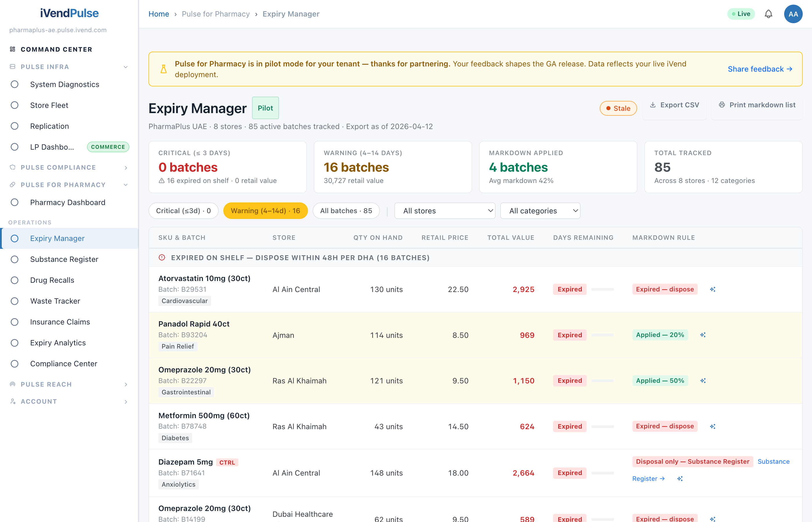812x522 pixels.
Task: Click the Expiry Analytics circle icon
Action: (x=14, y=343)
